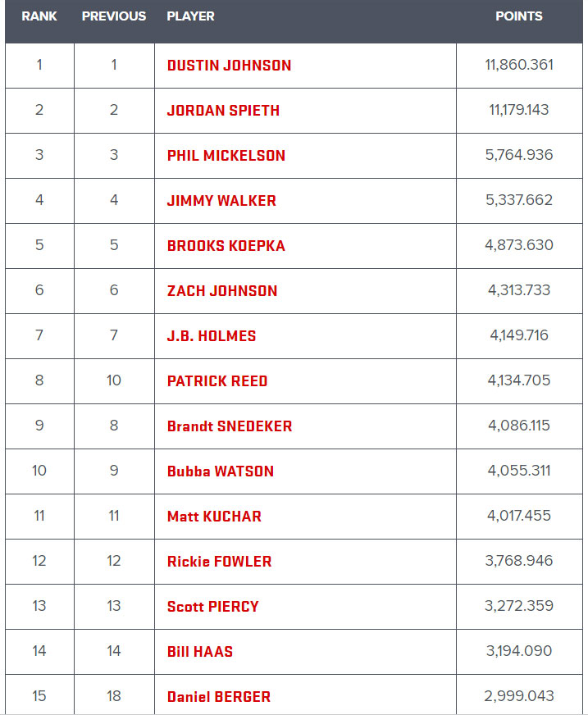Open Dustin Johnson player link
Viewport: 588px width, 715px height.
pyautogui.click(x=229, y=66)
